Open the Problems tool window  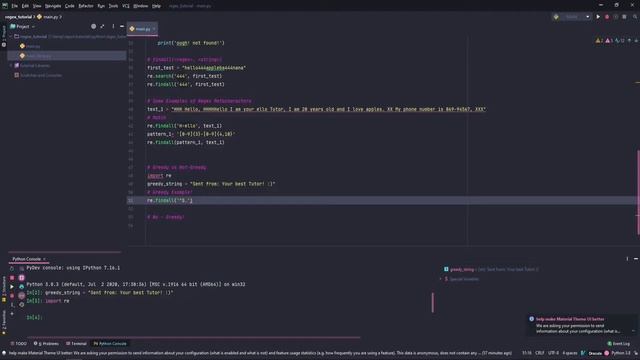[46, 344]
